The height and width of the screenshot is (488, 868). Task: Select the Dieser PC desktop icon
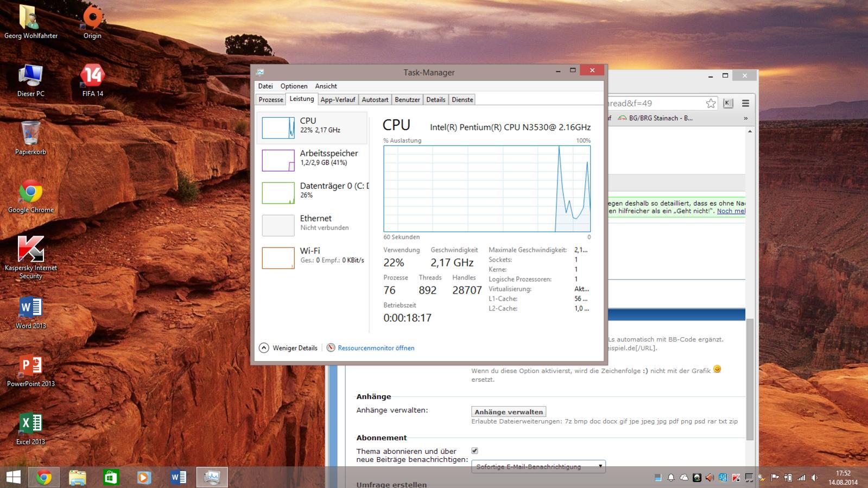point(31,80)
